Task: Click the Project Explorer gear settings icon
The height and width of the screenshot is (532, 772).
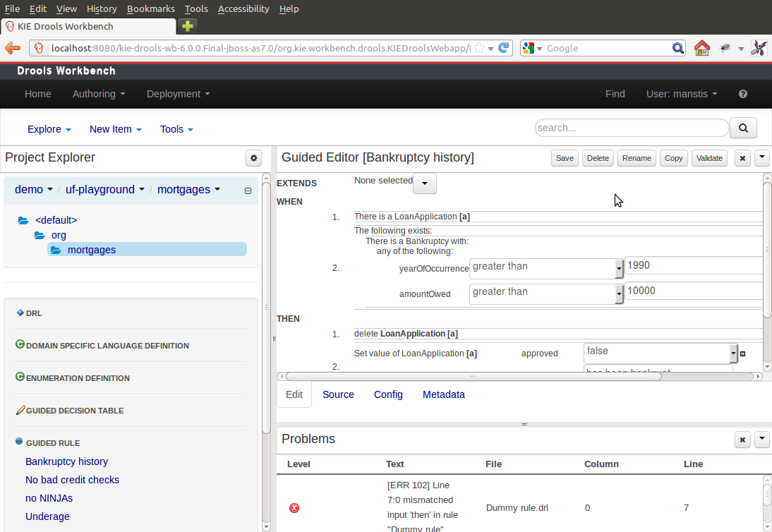Action: tap(254, 158)
